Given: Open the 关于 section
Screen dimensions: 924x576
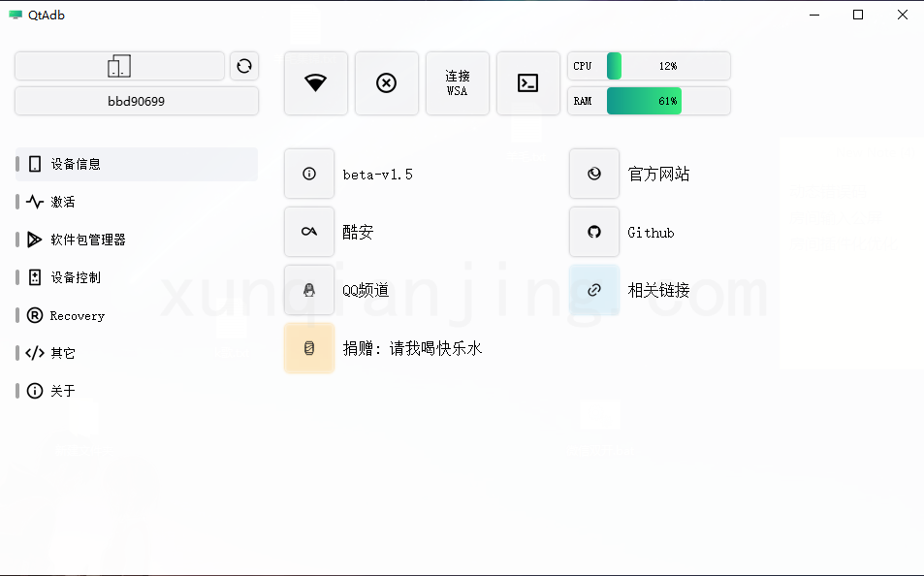Looking at the screenshot, I should point(136,391).
